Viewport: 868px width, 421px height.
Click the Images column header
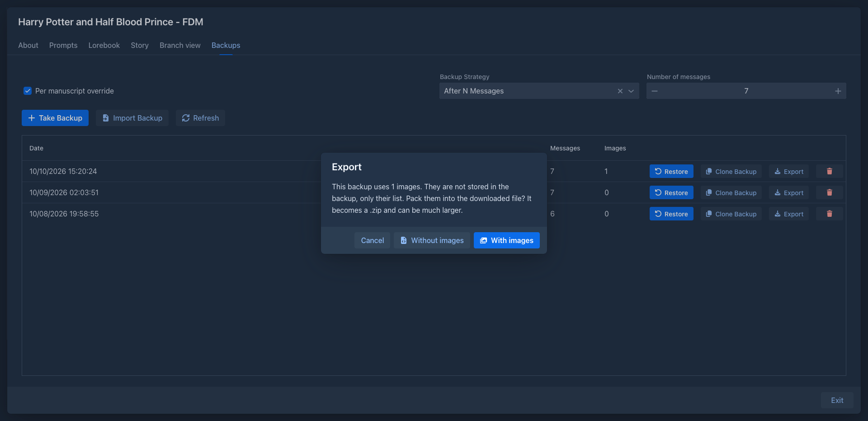615,148
